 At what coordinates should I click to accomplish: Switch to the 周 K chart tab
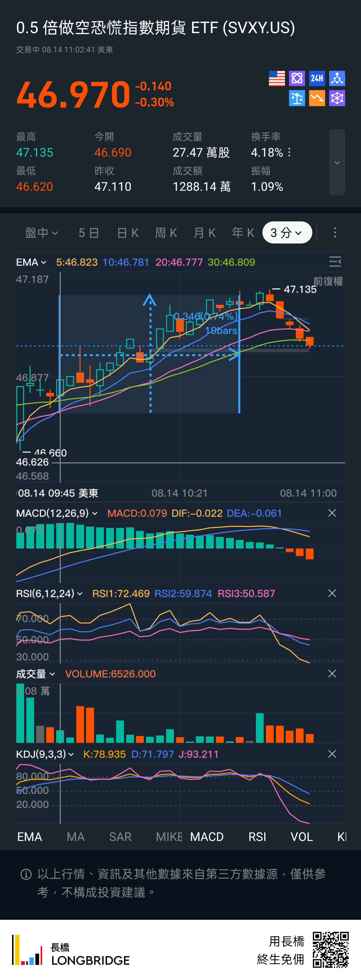(x=166, y=232)
